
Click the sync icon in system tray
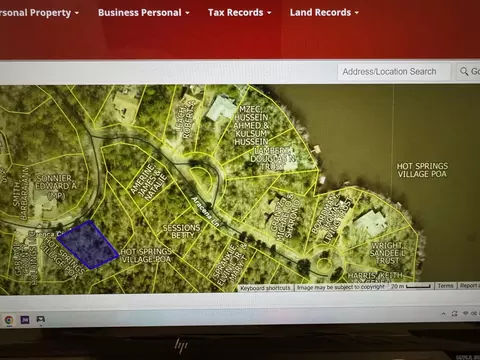pyautogui.click(x=454, y=314)
